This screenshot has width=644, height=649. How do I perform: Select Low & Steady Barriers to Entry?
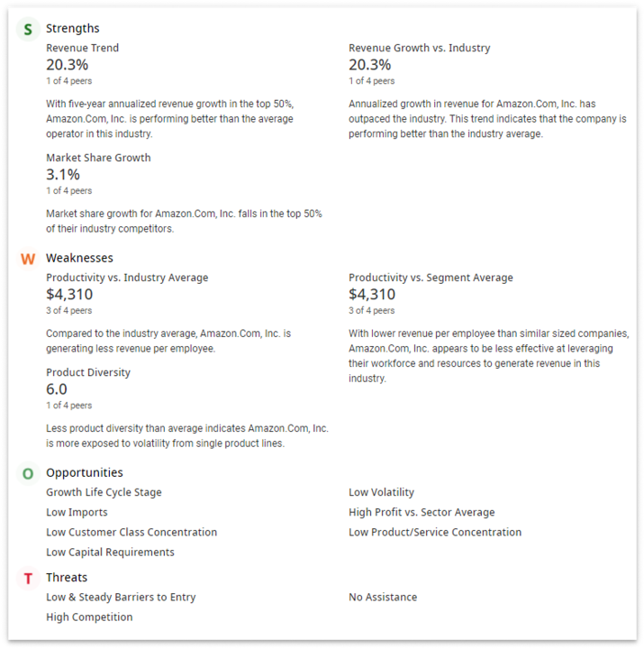point(121,598)
